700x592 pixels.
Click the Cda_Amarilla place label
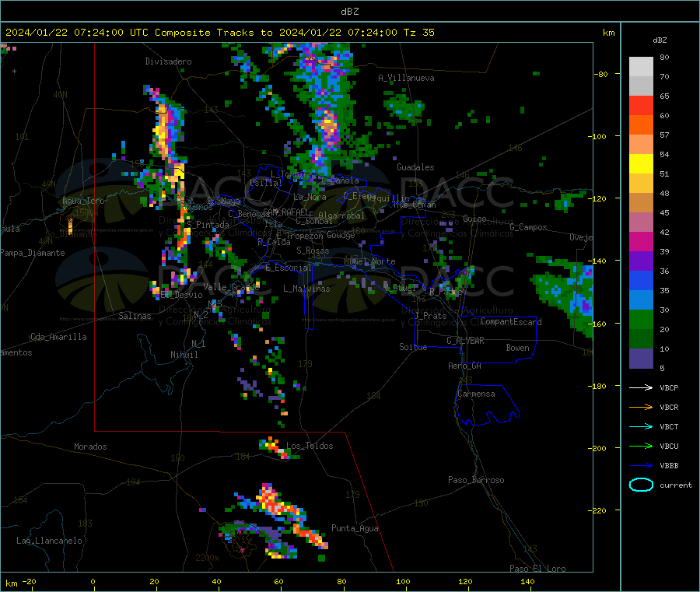[58, 337]
